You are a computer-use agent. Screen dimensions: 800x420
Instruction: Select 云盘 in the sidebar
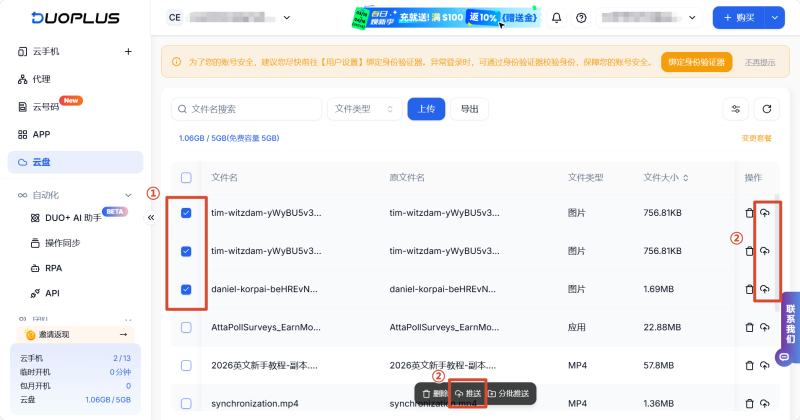[x=76, y=162]
